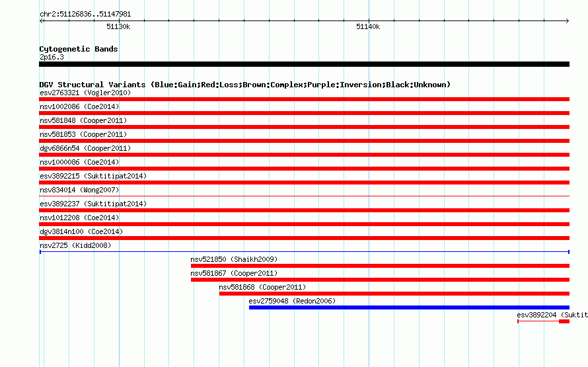Open variant dgv3814n100 (Coe2014) label
This screenshot has height=367, width=588.
pos(81,231)
